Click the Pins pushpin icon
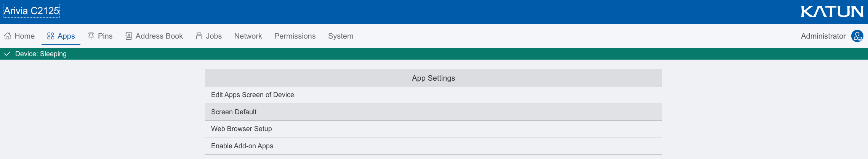The width and height of the screenshot is (868, 159). pos(91,36)
